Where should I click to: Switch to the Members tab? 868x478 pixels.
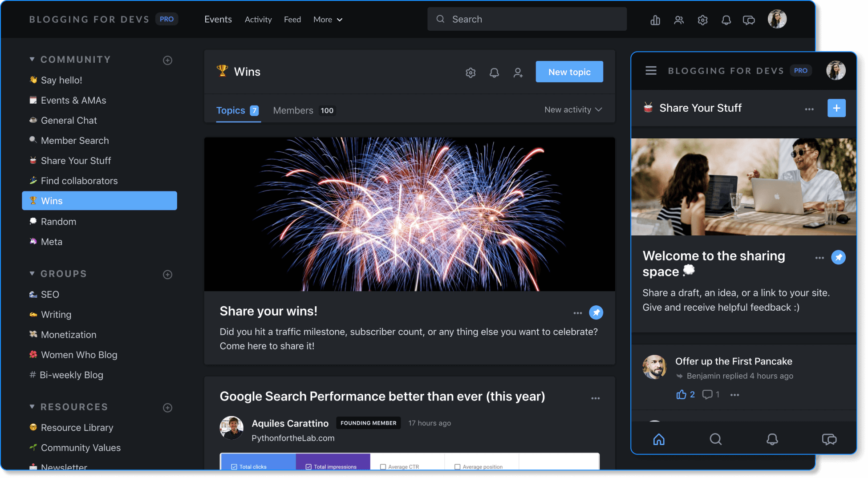point(304,110)
